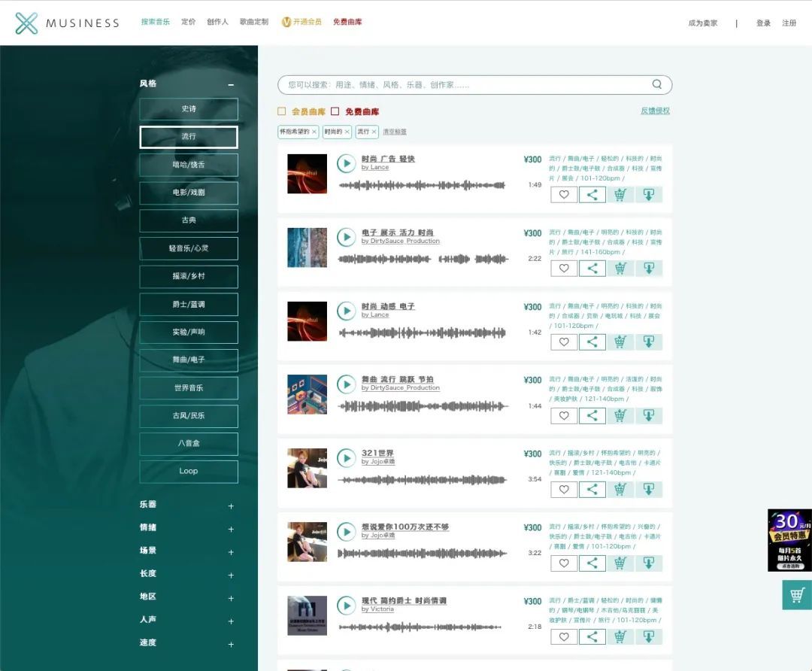Screen dimensions: 812x671
Task: Expand the 人声 filter section
Action: pyautogui.click(x=231, y=621)
